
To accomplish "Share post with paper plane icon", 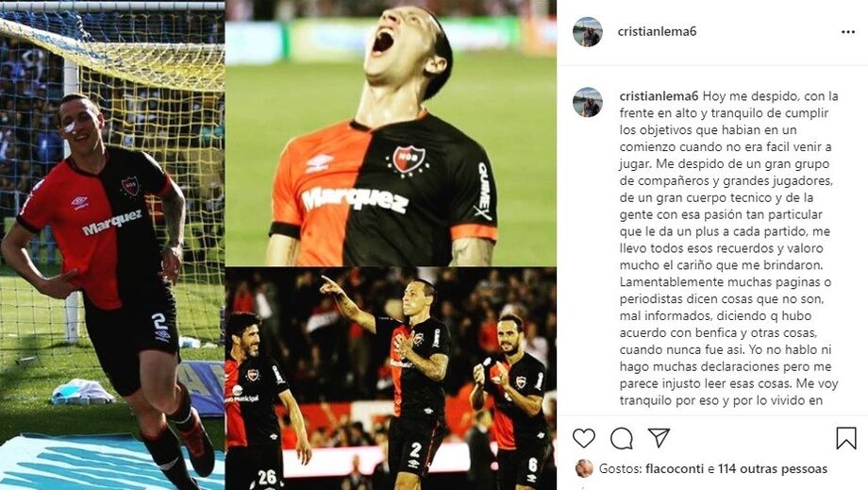I will pos(659,437).
